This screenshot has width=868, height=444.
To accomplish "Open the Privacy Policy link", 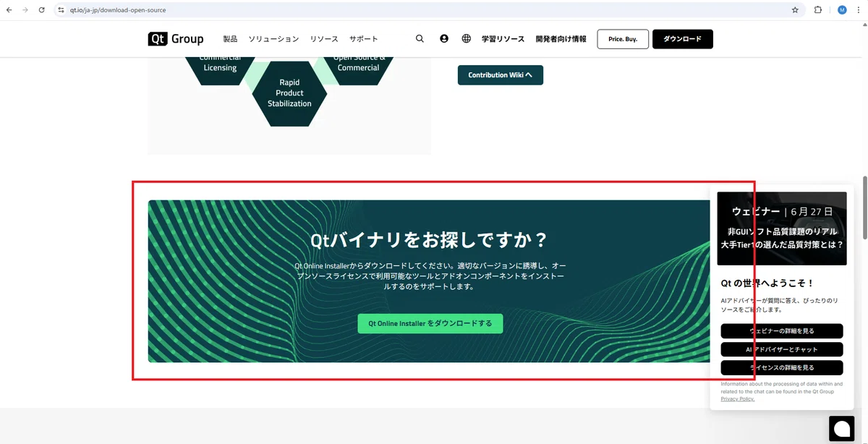I will point(737,399).
